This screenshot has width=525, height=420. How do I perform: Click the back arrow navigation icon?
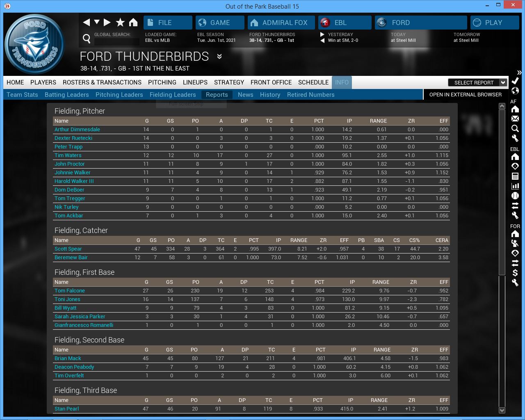(x=86, y=23)
